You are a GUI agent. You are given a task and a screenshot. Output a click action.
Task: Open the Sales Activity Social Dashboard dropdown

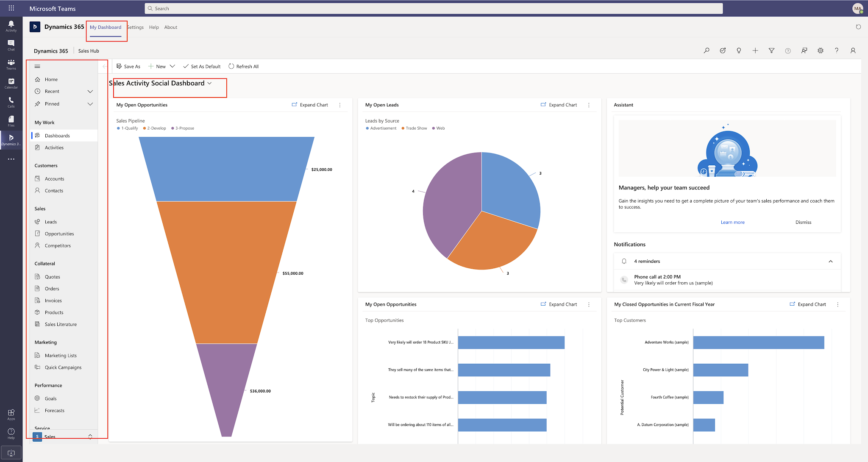click(x=210, y=83)
